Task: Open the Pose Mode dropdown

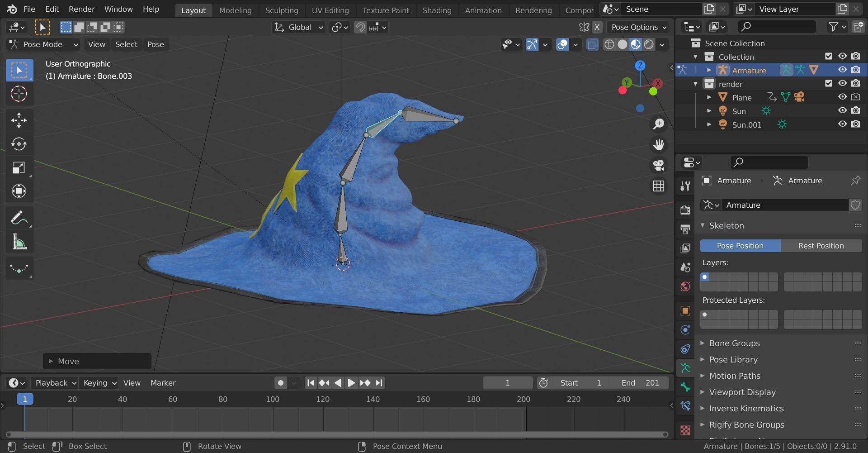Action: pyautogui.click(x=43, y=44)
